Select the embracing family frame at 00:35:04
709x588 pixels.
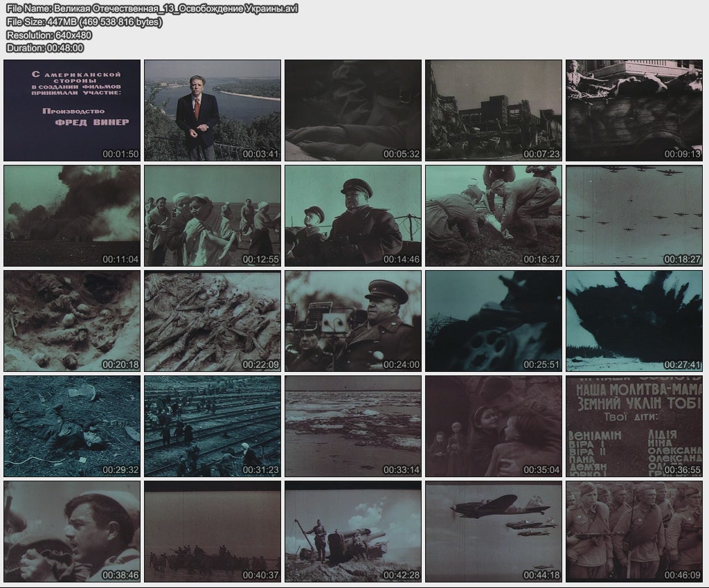tap(493, 426)
